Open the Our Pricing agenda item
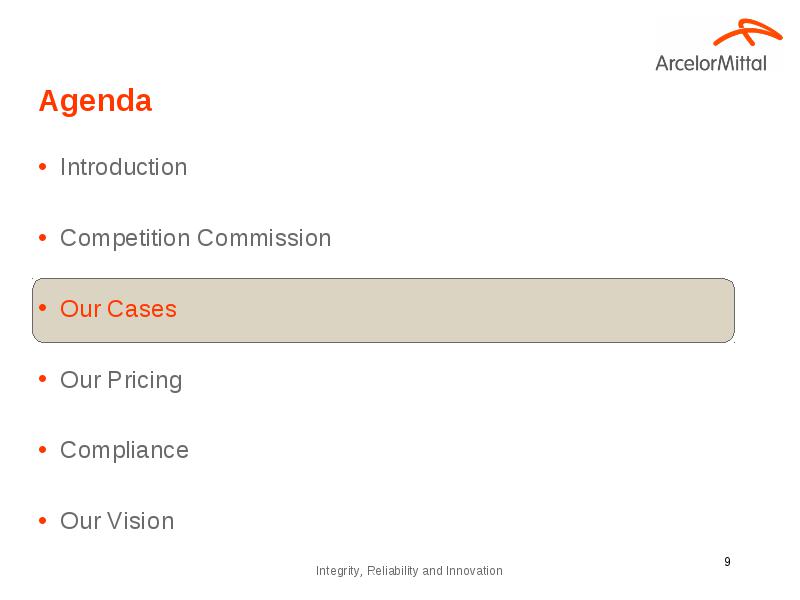 coord(121,380)
